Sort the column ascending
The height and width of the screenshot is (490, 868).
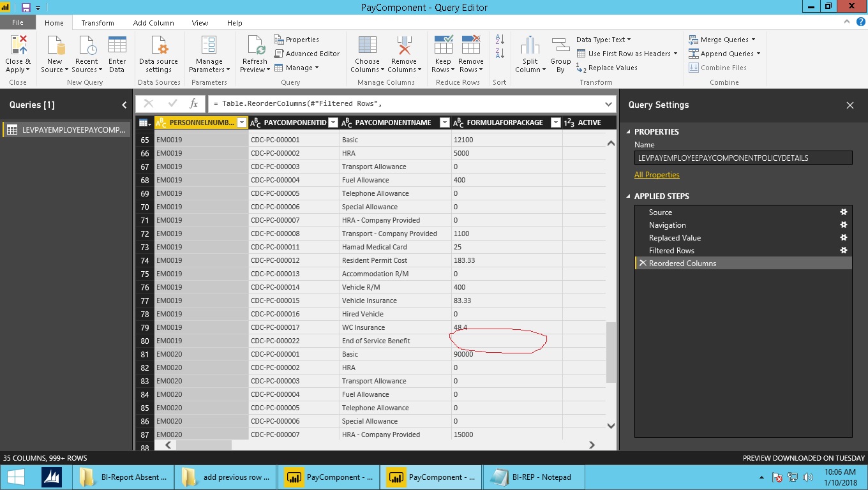point(500,40)
